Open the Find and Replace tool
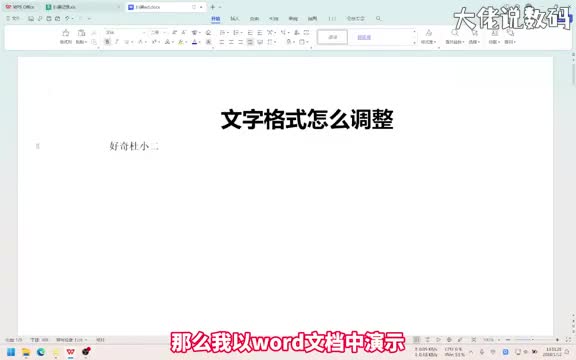Image resolution: width=576 pixels, height=360 pixels. tap(454, 36)
